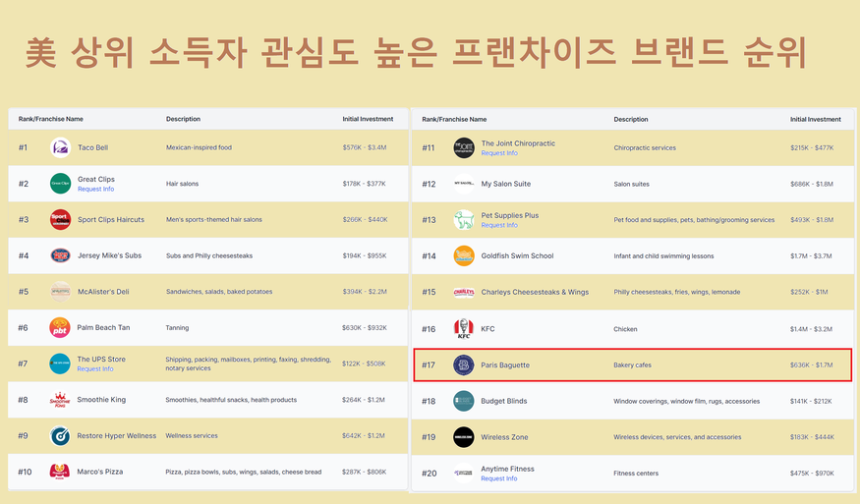860x504 pixels.
Task: Click the $636K - $1.7M investment value
Action: [x=812, y=365]
